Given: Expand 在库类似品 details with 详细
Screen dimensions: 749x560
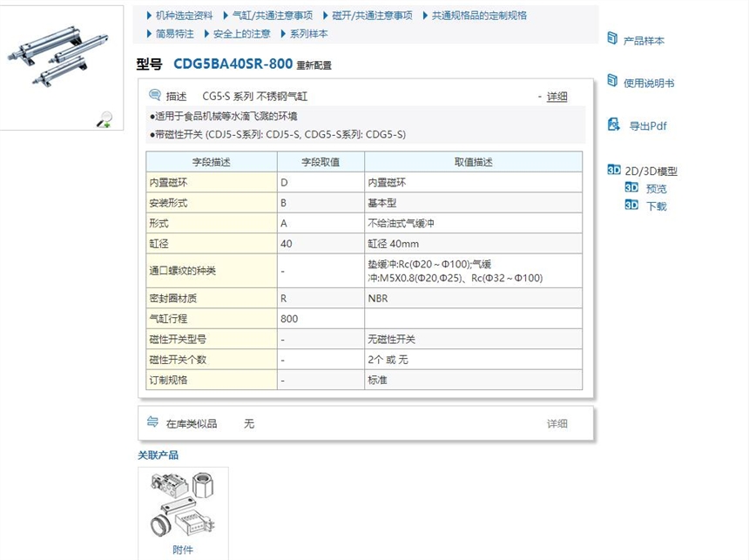Looking at the screenshot, I should (557, 423).
